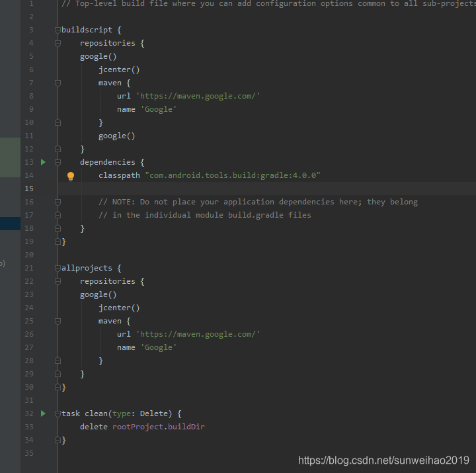Screen dimensions: 476x473
Task: Click 'task clean' declaration on line 32
Action: pos(85,413)
